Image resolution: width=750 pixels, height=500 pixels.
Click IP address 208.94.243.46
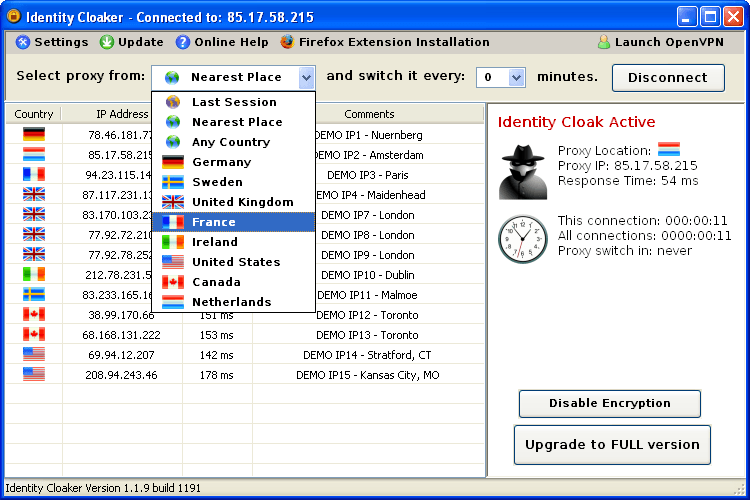(x=121, y=375)
